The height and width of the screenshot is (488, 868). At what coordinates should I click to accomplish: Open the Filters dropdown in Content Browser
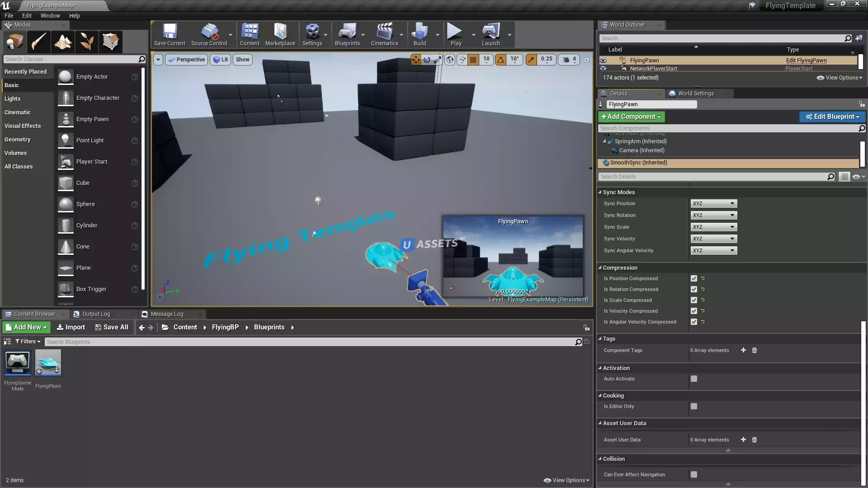point(28,342)
